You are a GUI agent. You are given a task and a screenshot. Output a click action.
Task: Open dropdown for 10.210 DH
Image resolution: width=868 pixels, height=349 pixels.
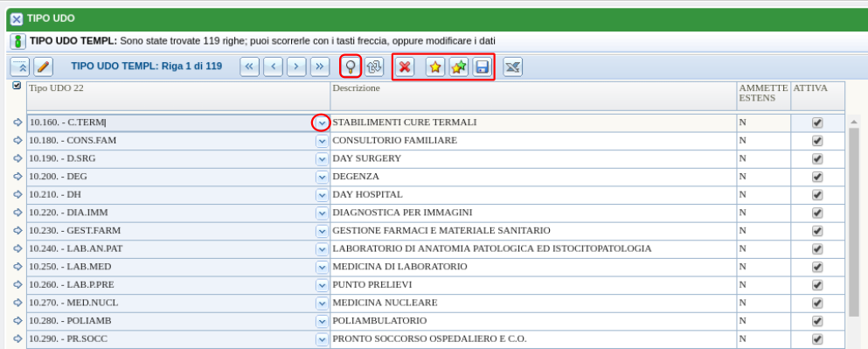322,195
